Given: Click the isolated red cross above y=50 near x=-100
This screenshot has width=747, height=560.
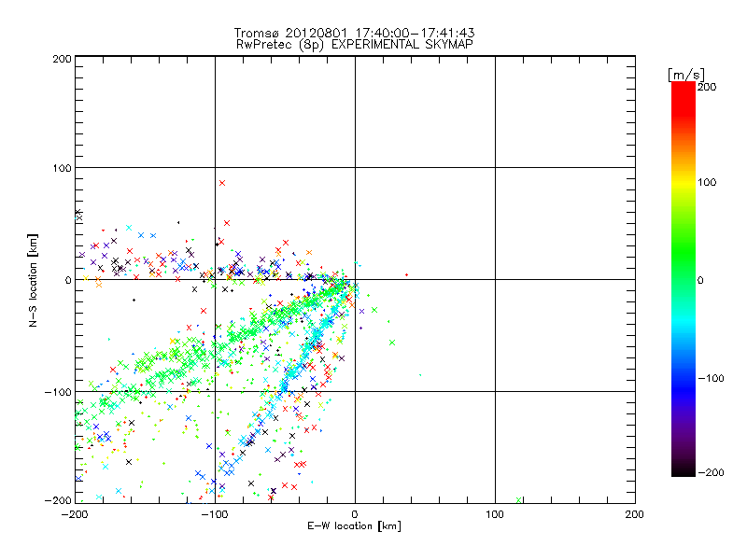Looking at the screenshot, I should tap(222, 183).
